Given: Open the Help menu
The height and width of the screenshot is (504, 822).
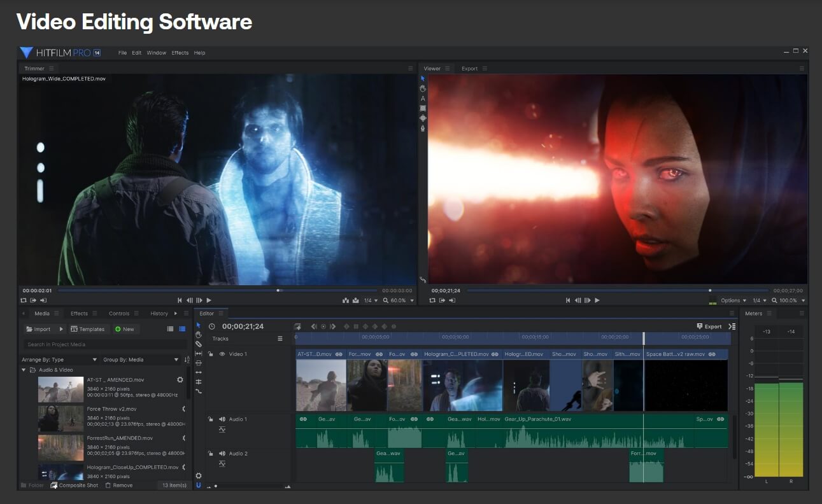Looking at the screenshot, I should click(x=199, y=53).
